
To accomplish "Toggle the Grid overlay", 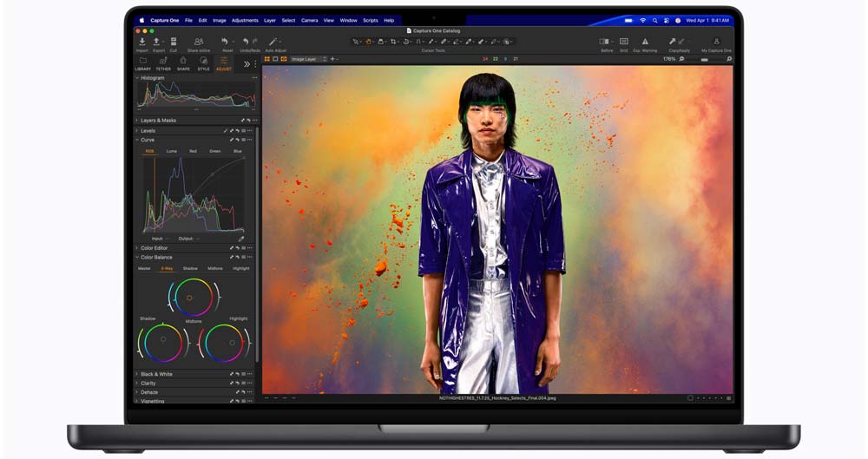I will coord(623,42).
